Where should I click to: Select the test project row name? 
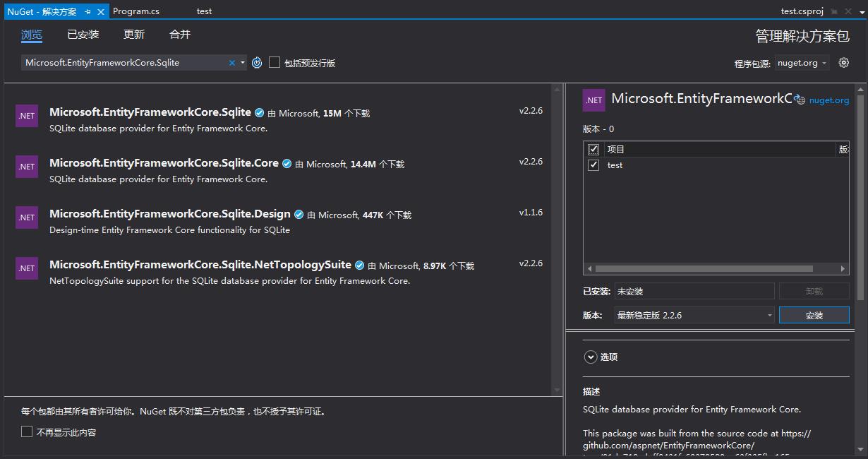615,165
